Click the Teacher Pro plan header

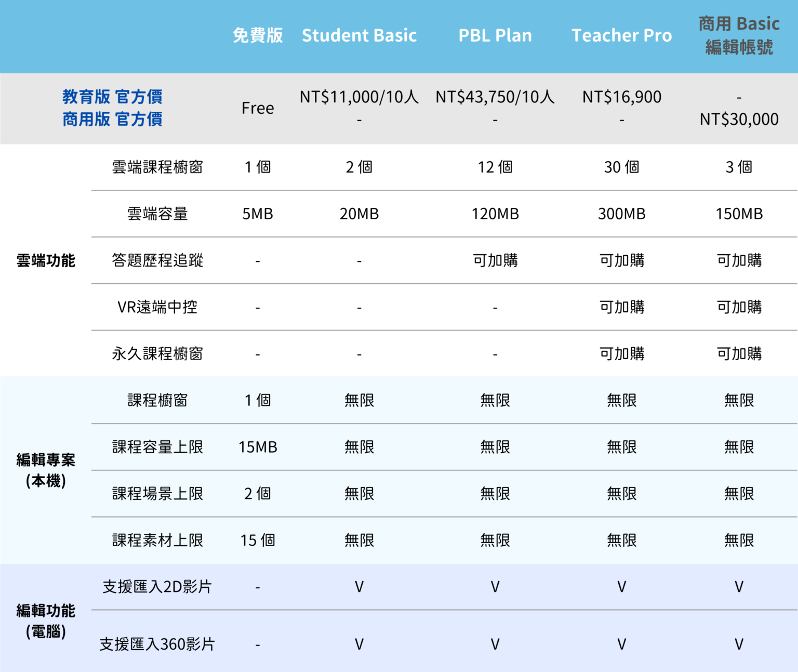pyautogui.click(x=622, y=35)
